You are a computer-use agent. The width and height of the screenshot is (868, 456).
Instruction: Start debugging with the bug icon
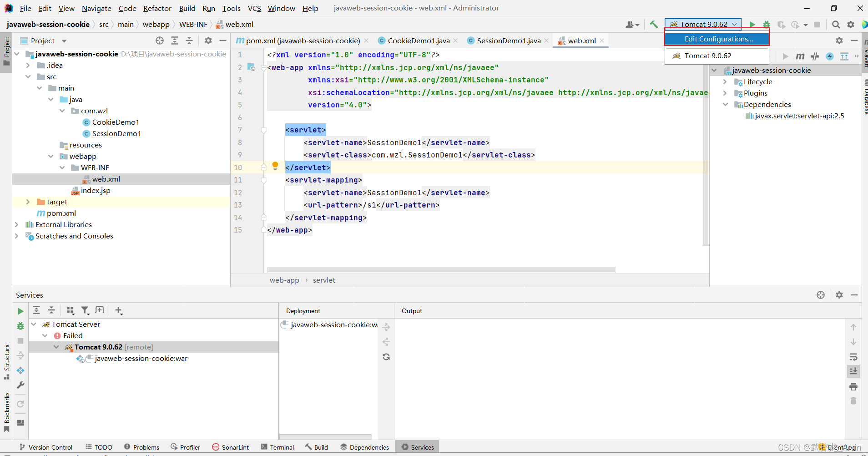point(767,25)
